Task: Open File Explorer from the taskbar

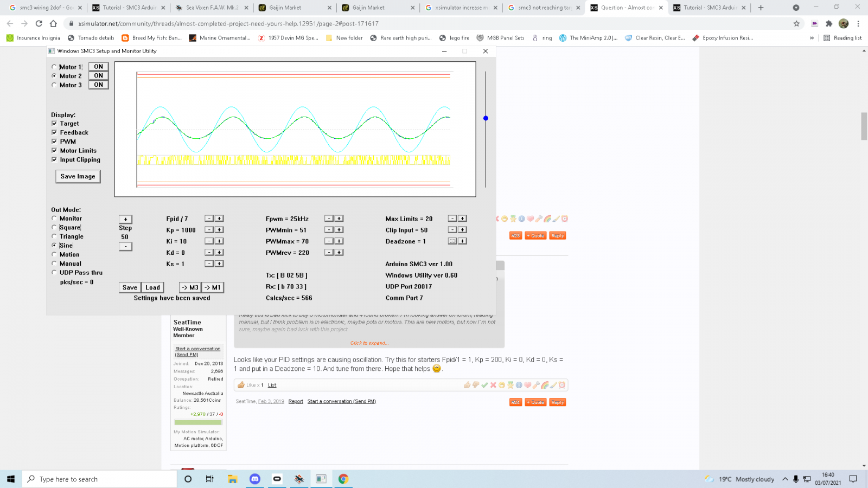Action: point(233,479)
